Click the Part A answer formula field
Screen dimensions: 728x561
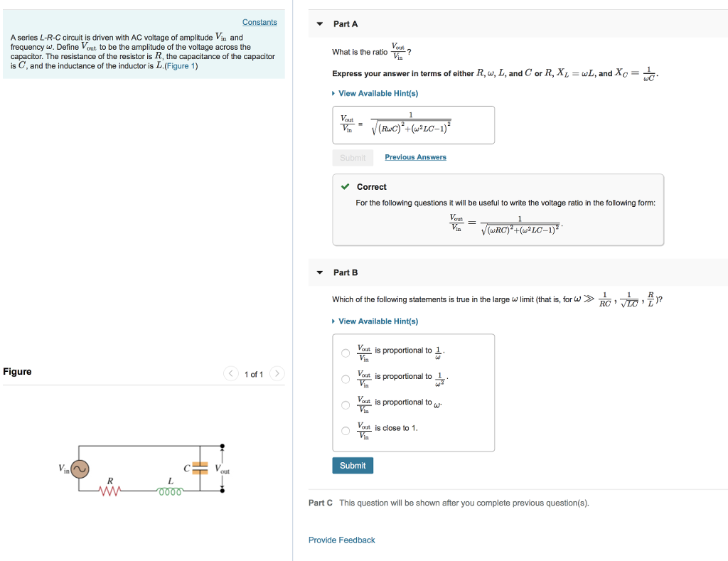coord(413,125)
